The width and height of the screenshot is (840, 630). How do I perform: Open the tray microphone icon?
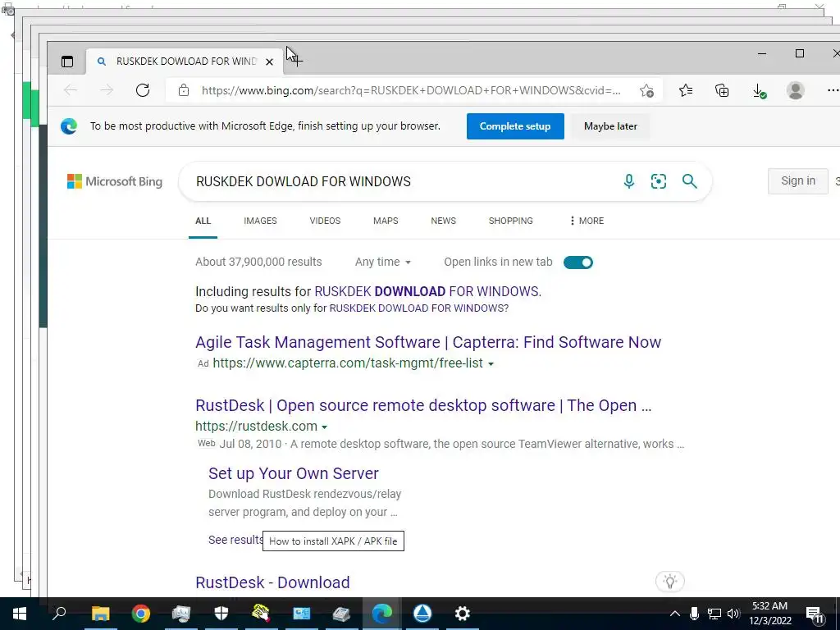point(694,614)
